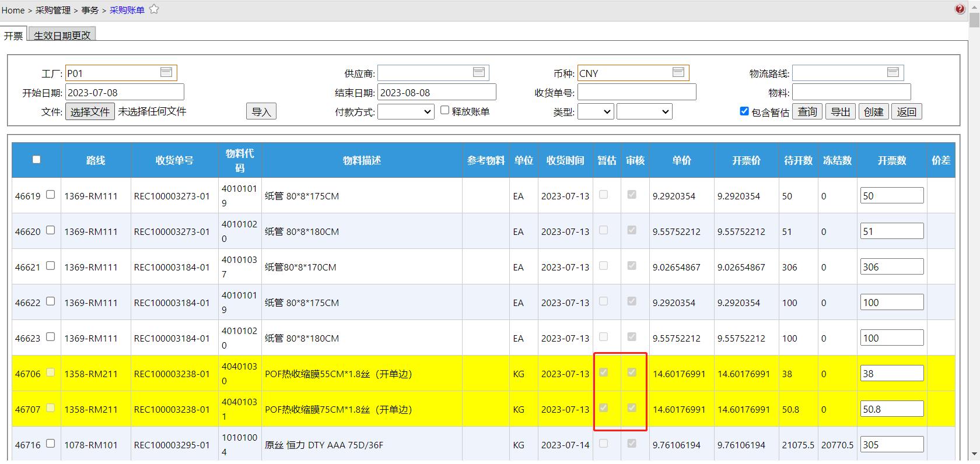Click 开票数 input for row 46707
980x464 pixels.
click(x=892, y=409)
